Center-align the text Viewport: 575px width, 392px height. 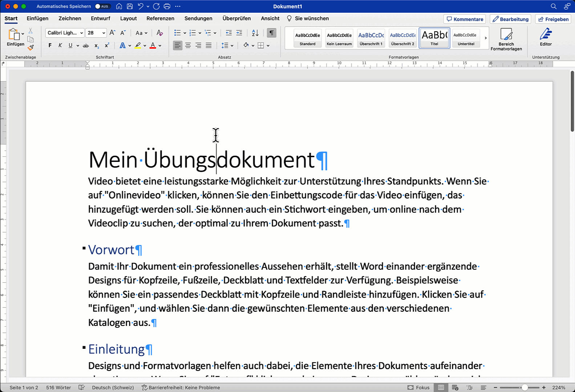[188, 45]
